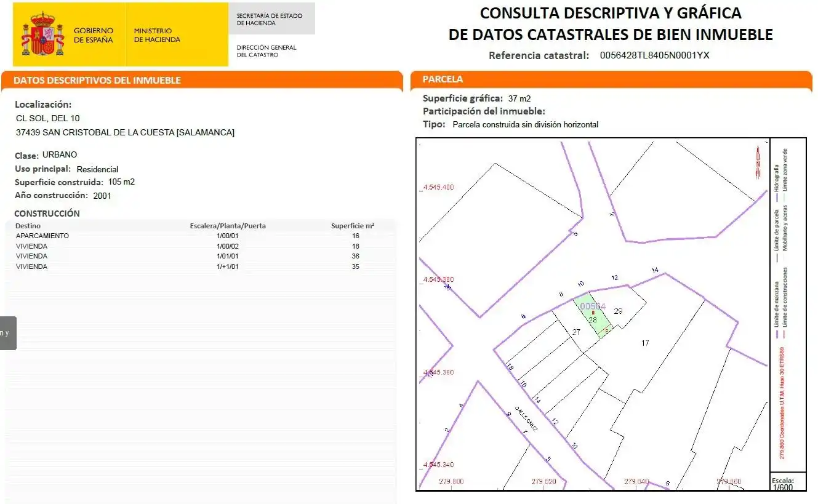Click the '00564' block label on map
Viewport: 818px width, 504px height.
click(593, 306)
